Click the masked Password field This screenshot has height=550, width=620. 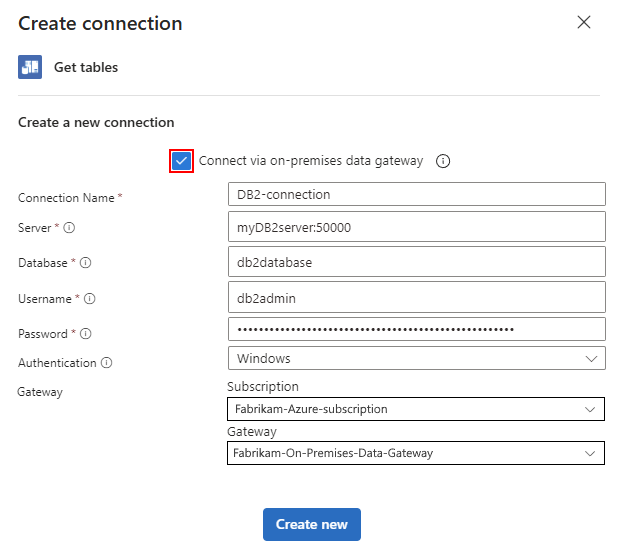pos(416,329)
